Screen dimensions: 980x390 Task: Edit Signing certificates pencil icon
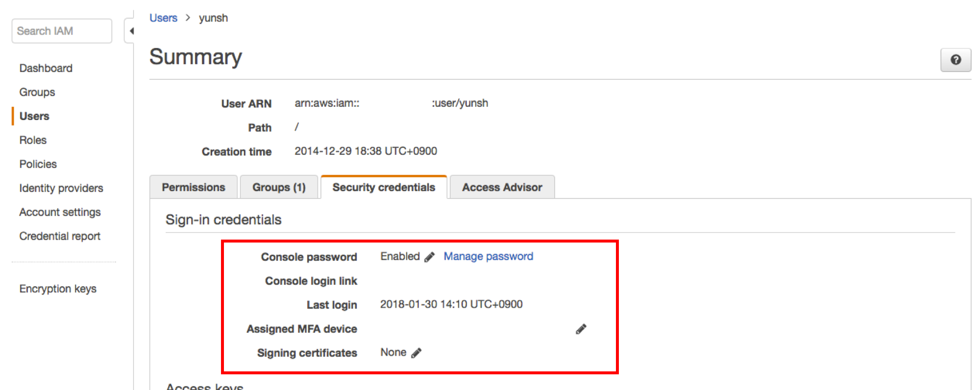[416, 353]
